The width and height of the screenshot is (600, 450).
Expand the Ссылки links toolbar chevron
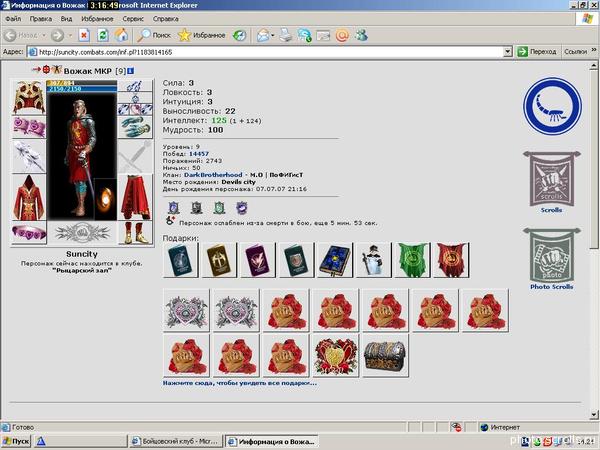[x=594, y=50]
